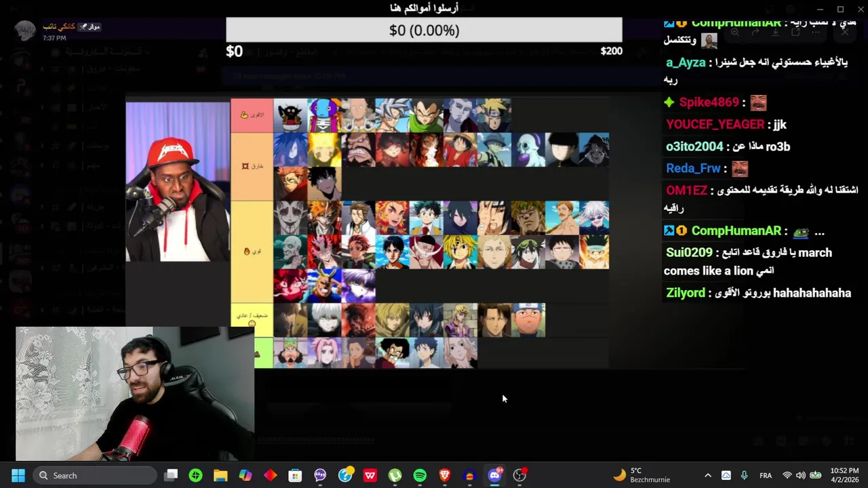Select Saitama thumbnail in top tier
Viewport: 868px width, 488px height.
click(x=358, y=115)
